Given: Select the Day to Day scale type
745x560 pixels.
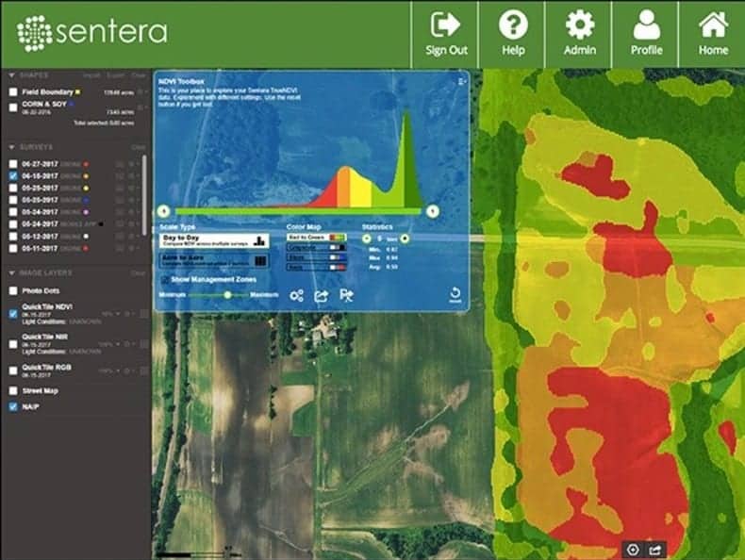Looking at the screenshot, I should (214, 240).
